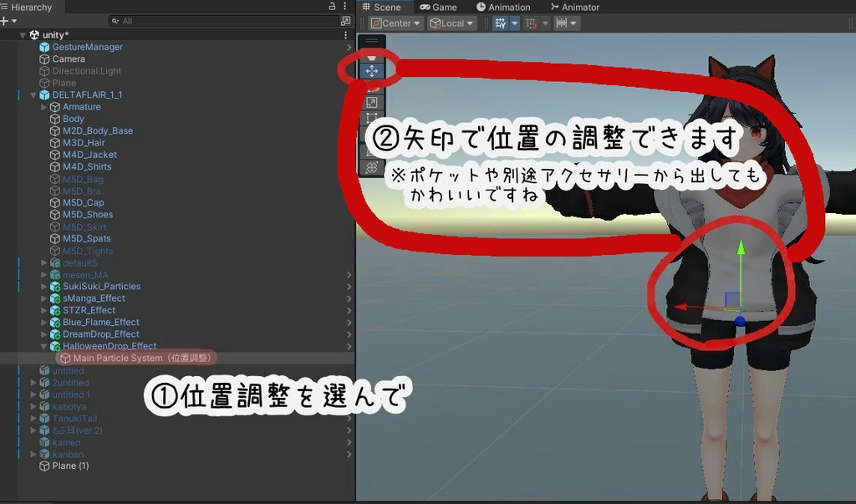Screen dimensions: 856x504
Task: Switch to the Game tab
Action: (440, 7)
